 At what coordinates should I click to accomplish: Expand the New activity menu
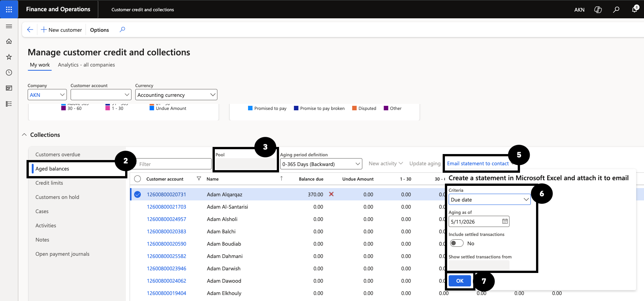386,163
